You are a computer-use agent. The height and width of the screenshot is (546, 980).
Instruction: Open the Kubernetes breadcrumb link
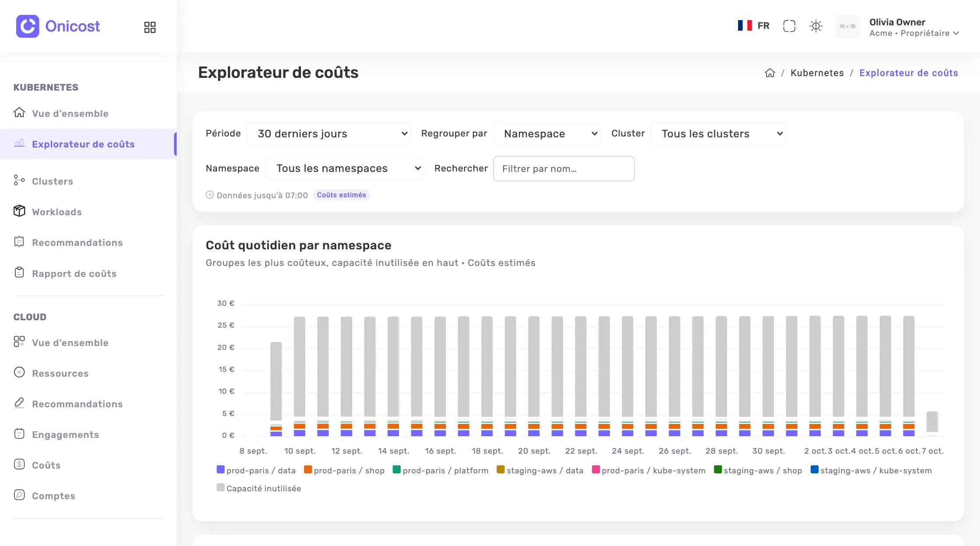tap(817, 73)
